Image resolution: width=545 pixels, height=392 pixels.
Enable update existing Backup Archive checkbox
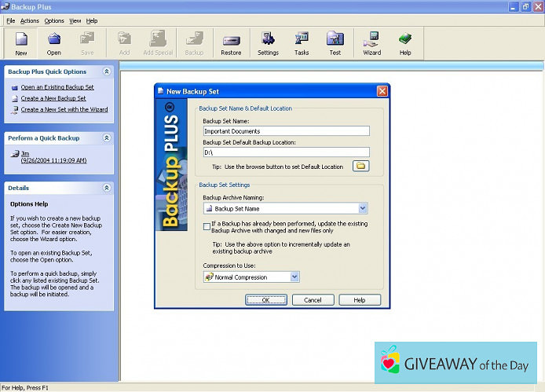[x=207, y=224]
